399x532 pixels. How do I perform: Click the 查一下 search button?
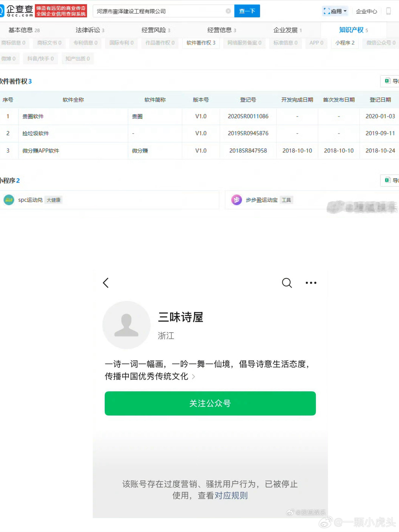pos(247,11)
